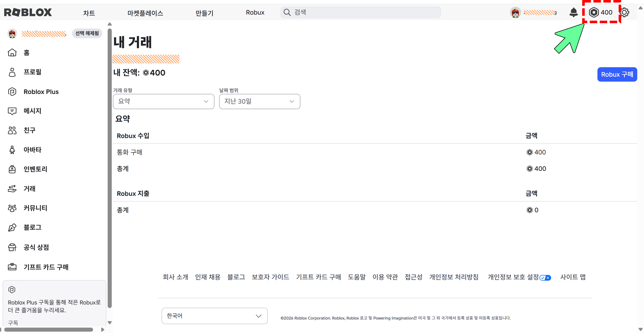Click the sidebar vertical scrollbar thumb

tap(109, 168)
